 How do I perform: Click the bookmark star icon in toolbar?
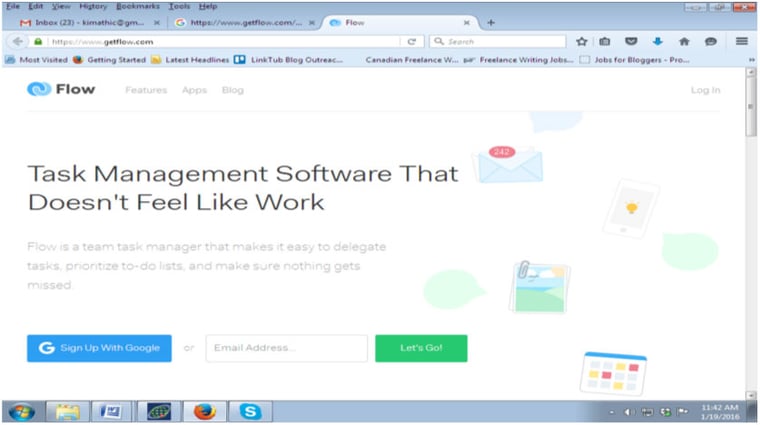pyautogui.click(x=582, y=41)
